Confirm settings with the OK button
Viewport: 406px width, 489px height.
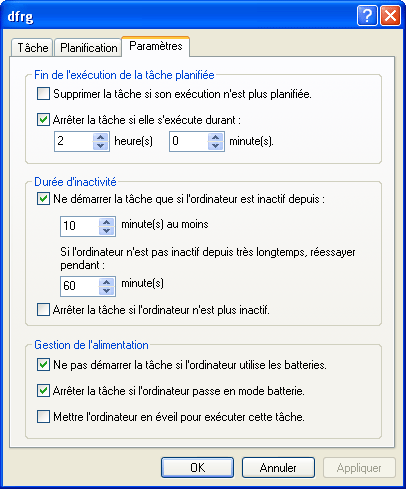[197, 468]
